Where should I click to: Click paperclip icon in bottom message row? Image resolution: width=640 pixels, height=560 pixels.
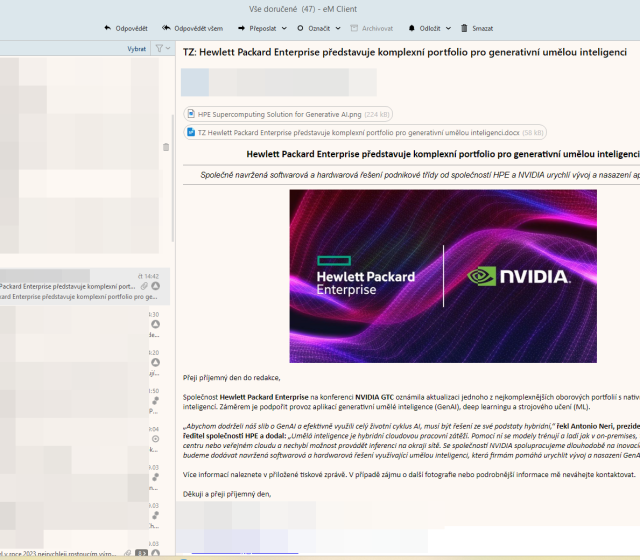[x=128, y=553]
